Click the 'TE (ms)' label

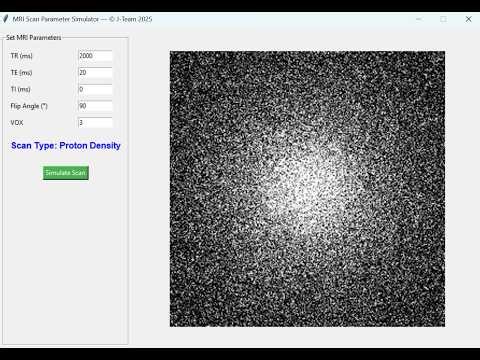coord(21,72)
